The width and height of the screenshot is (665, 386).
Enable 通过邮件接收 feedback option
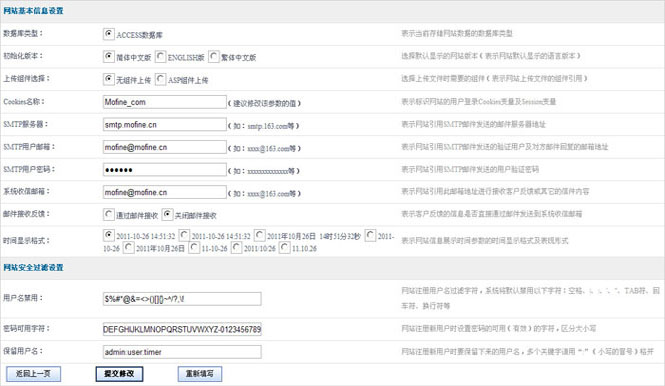click(109, 215)
